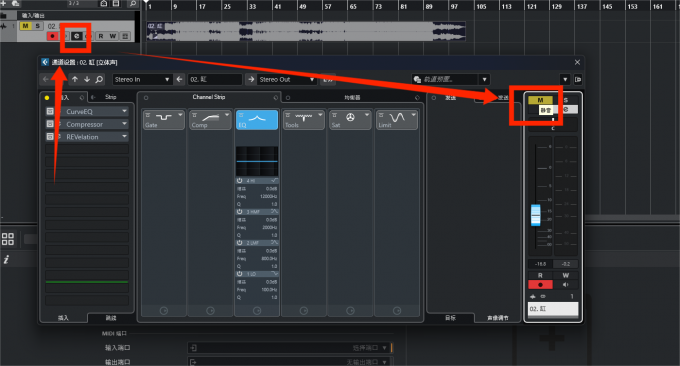Click the channel volume fader handle
This screenshot has height=366, width=680.
point(536,215)
